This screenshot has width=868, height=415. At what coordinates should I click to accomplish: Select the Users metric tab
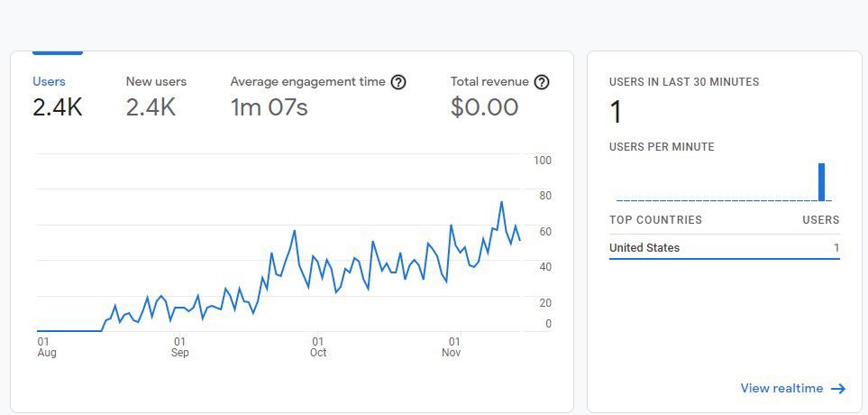49,82
